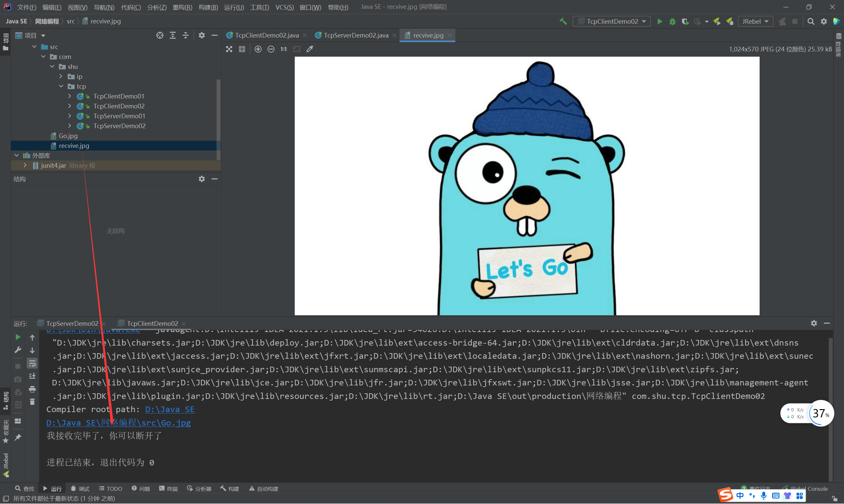844x504 pixels.
Task: Open D:\Java SE compiler root link
Action: click(x=170, y=409)
